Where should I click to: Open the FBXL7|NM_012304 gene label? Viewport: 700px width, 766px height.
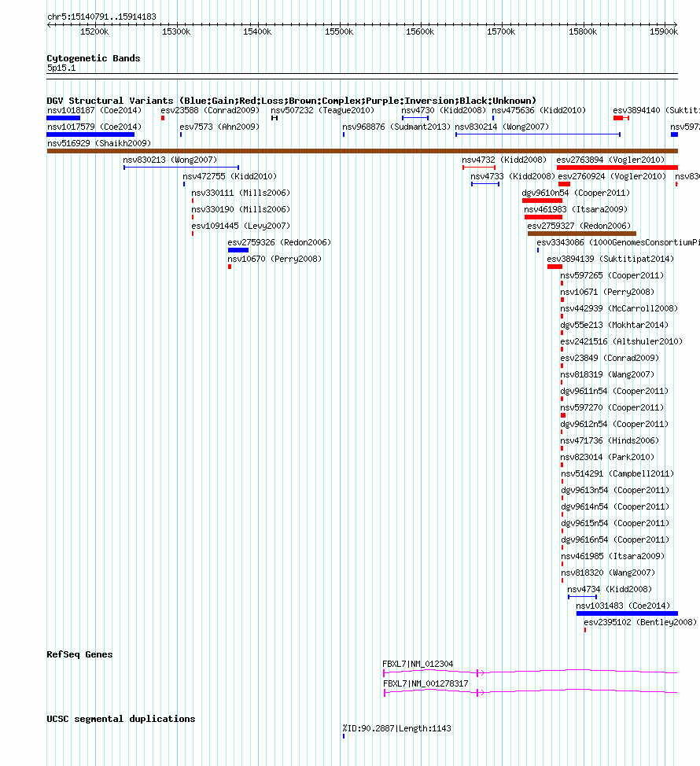[x=418, y=665]
